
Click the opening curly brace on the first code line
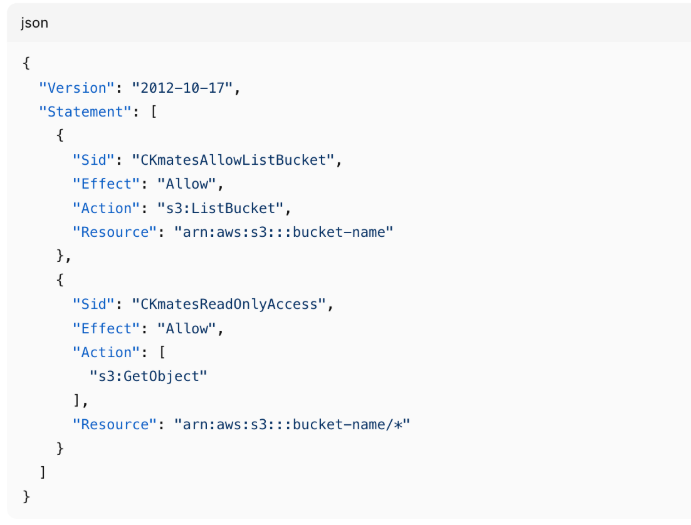tap(26, 64)
